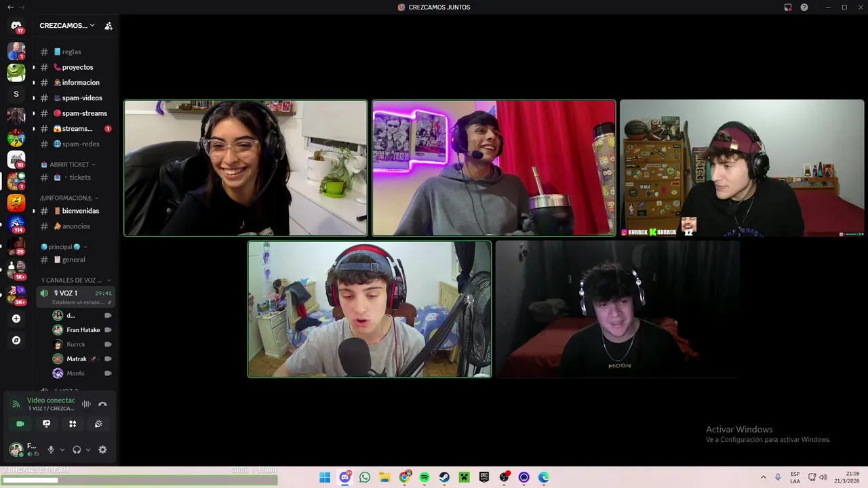
Task: Open Discord help question mark icon
Action: (x=804, y=7)
